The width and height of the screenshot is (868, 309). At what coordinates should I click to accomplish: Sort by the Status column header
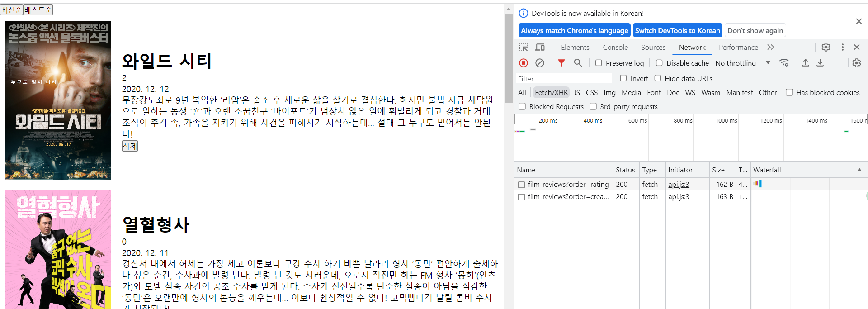pyautogui.click(x=626, y=170)
